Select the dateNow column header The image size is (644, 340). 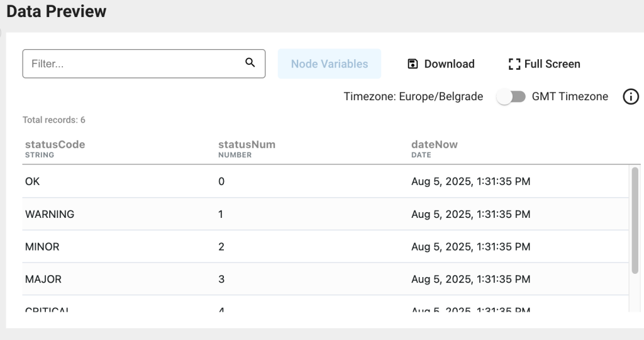(x=434, y=144)
